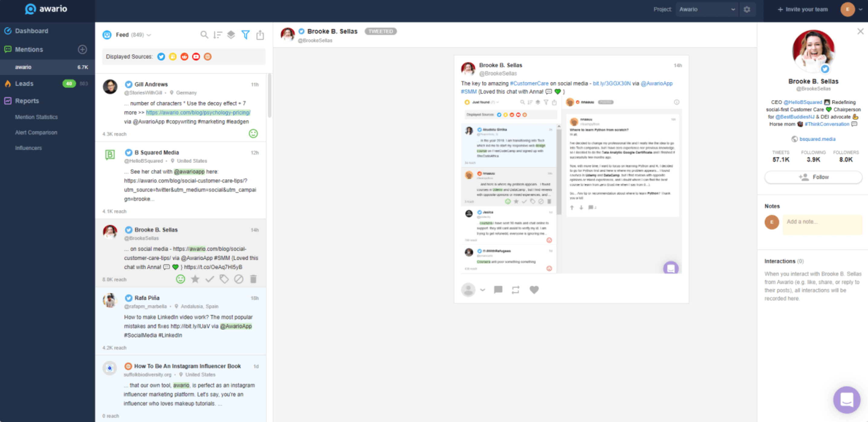Expand the reply-as account selector arrow
The width and height of the screenshot is (868, 422).
pyautogui.click(x=483, y=290)
